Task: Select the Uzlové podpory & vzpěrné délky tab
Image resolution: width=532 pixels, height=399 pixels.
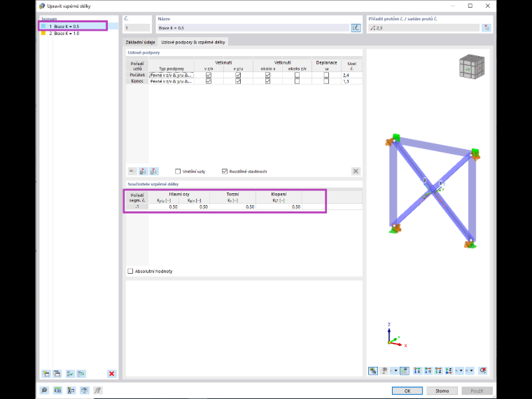Action: [193, 42]
